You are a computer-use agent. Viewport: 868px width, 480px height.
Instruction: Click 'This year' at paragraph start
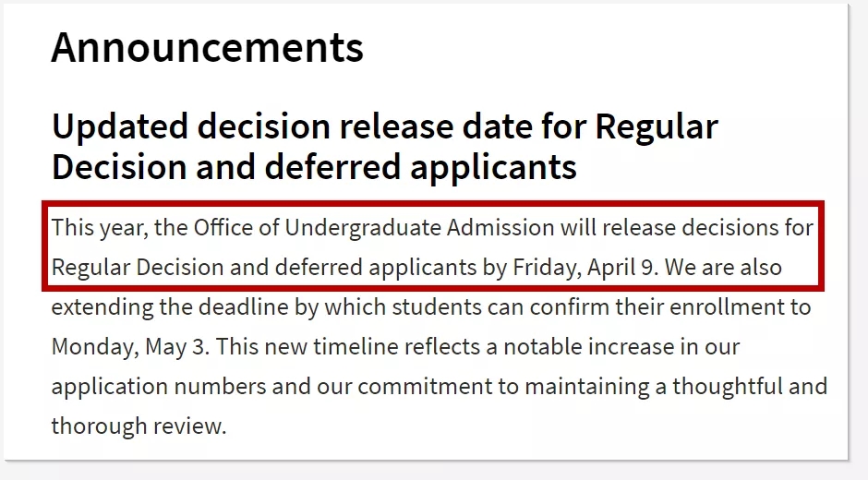click(x=100, y=228)
